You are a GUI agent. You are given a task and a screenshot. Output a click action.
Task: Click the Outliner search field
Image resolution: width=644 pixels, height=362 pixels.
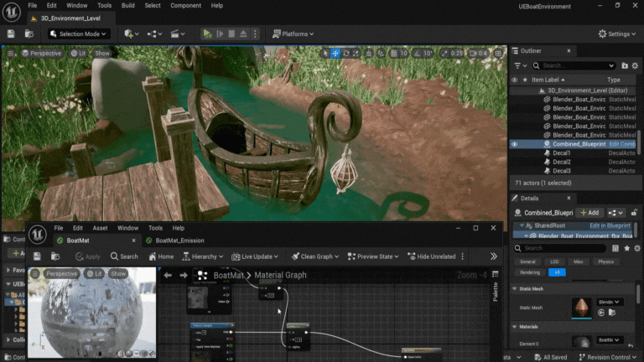tap(574, 65)
